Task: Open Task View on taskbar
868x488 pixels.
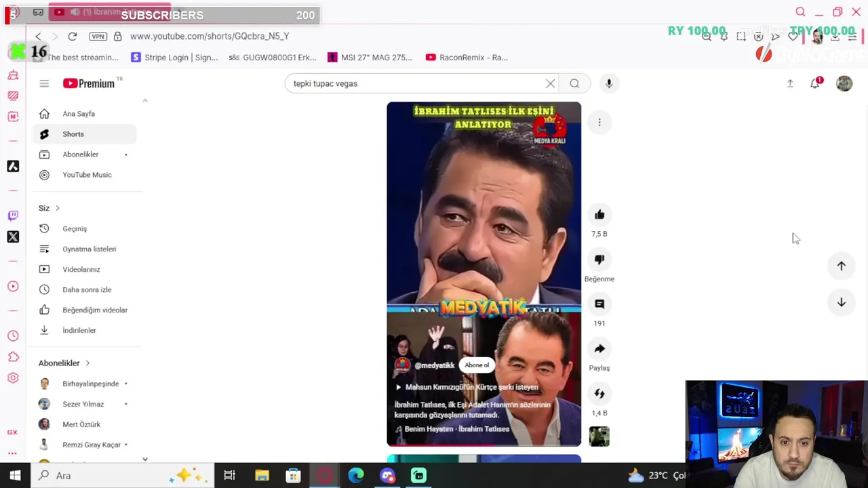Action: click(x=229, y=476)
